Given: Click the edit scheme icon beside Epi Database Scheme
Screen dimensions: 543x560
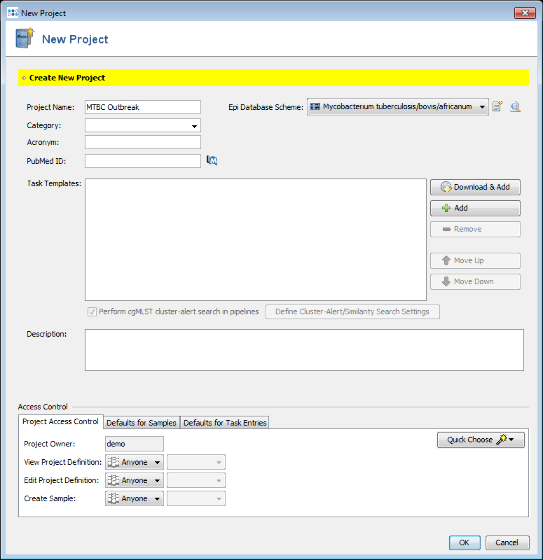Looking at the screenshot, I should (x=497, y=106).
